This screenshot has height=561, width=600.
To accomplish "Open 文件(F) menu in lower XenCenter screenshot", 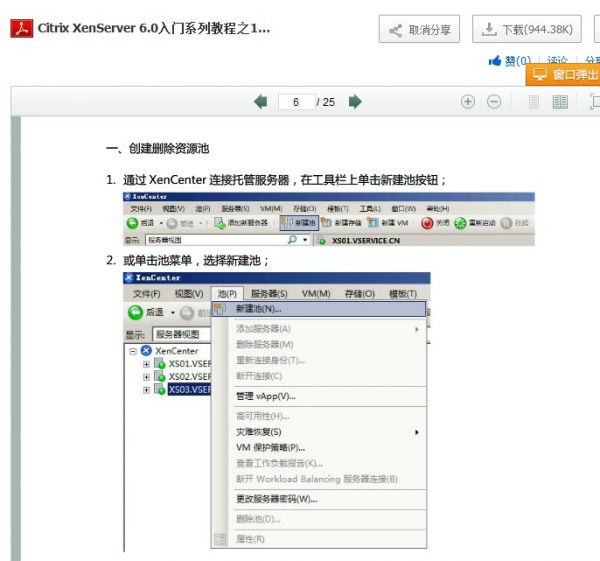I will point(147,294).
